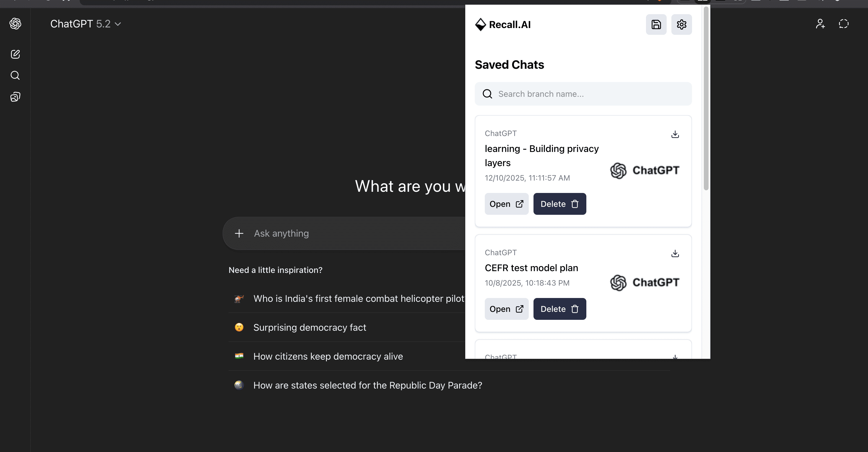
Task: Enable temporary chat mode
Action: 844,24
